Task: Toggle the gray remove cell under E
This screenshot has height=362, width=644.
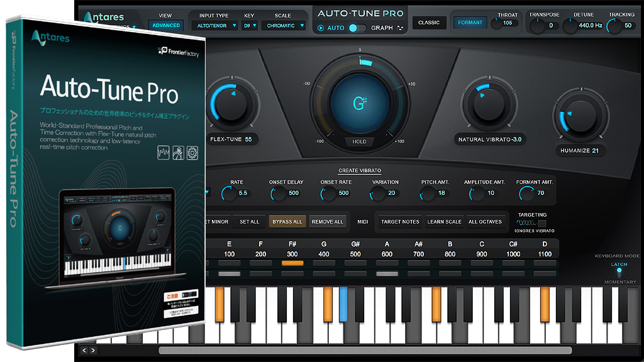Action: click(229, 274)
